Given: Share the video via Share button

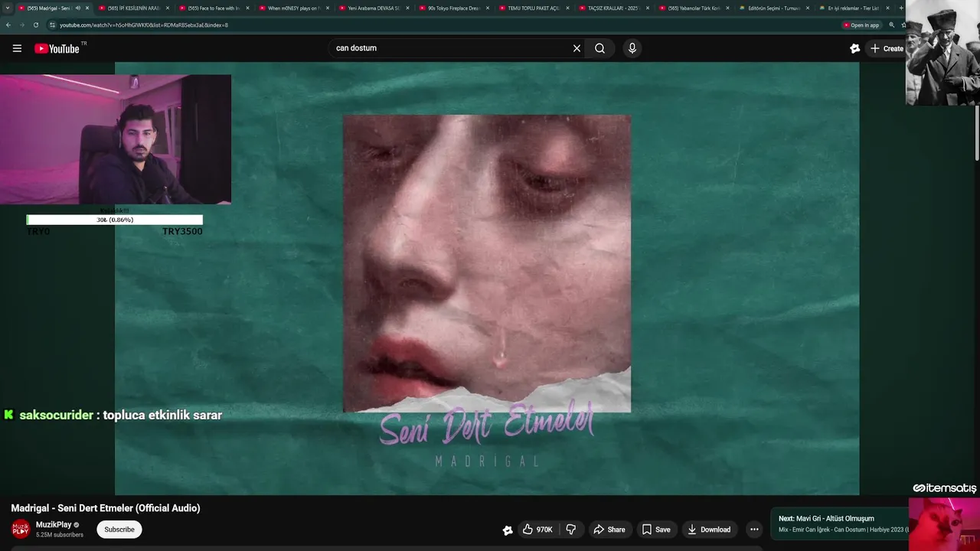Looking at the screenshot, I should tap(609, 530).
